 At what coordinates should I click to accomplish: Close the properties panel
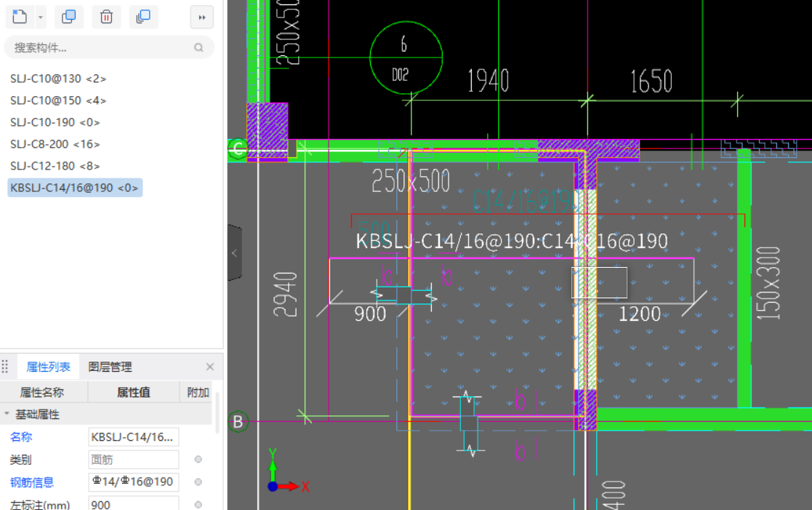point(210,367)
